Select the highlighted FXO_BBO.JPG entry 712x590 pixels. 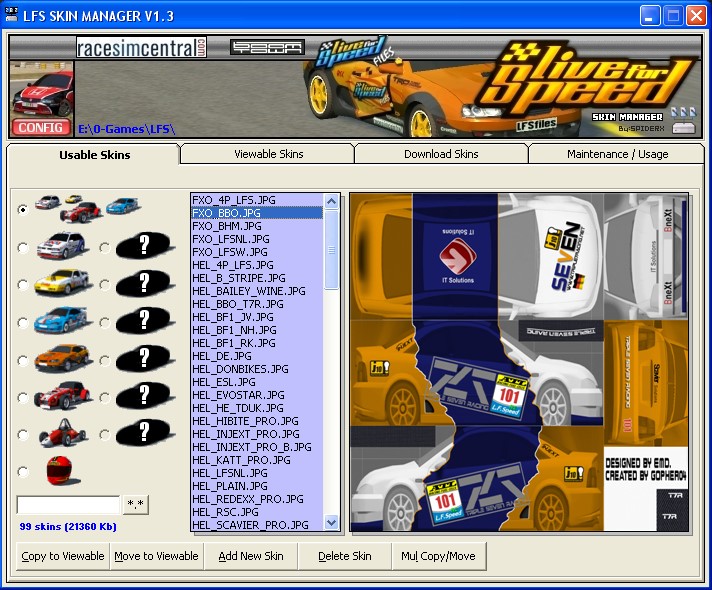click(x=257, y=213)
